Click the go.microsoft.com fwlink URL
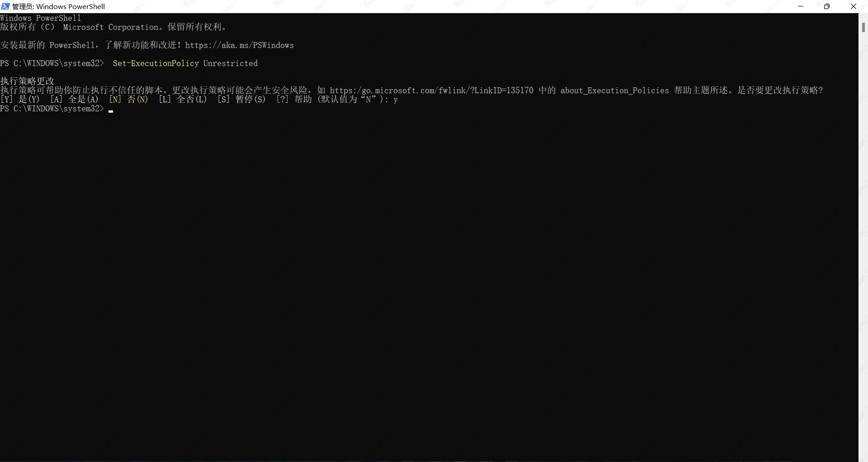 [431, 90]
